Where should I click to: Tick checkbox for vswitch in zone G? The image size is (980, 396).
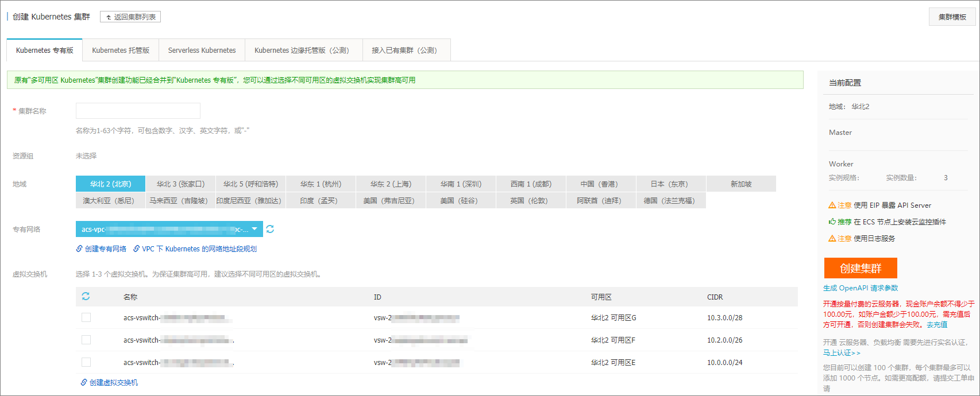[86, 317]
